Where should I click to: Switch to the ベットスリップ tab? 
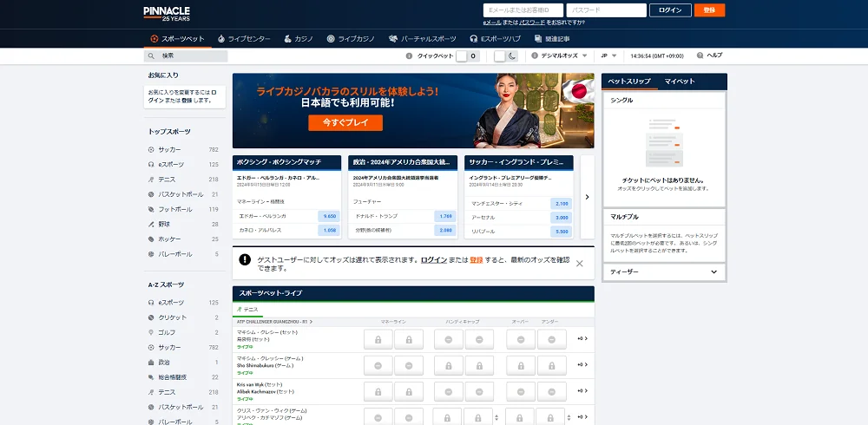click(x=629, y=82)
